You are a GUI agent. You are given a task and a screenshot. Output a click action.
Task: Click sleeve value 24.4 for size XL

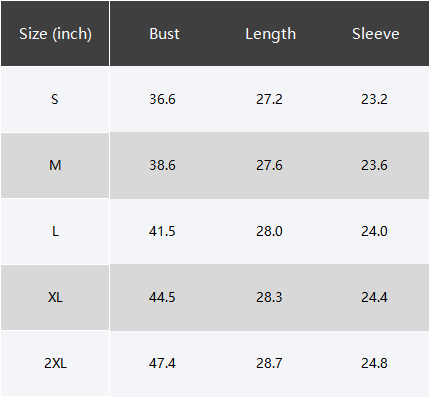(374, 297)
